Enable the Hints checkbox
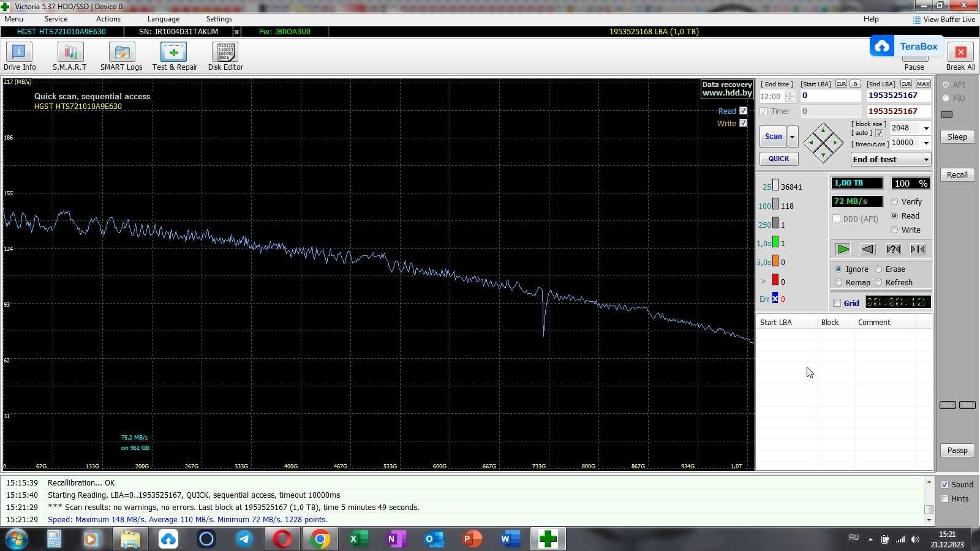This screenshot has height=551, width=980. tap(945, 498)
